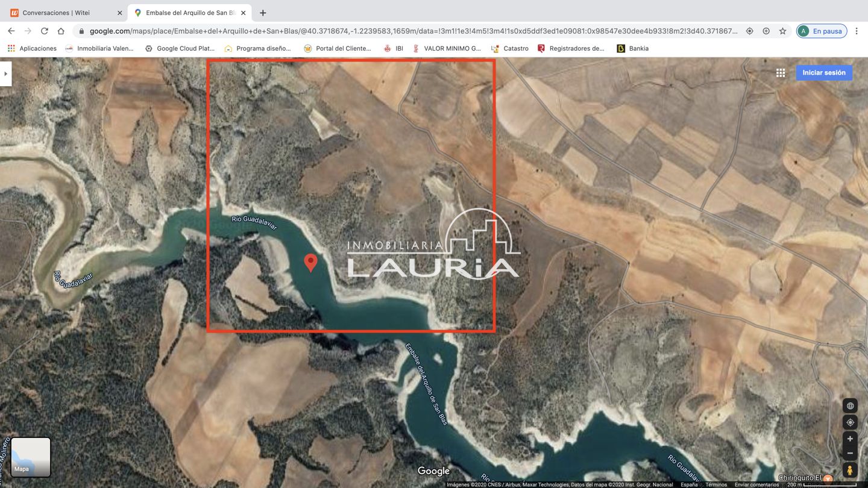The image size is (868, 488).
Task: Zoom out of the map
Action: [850, 453]
